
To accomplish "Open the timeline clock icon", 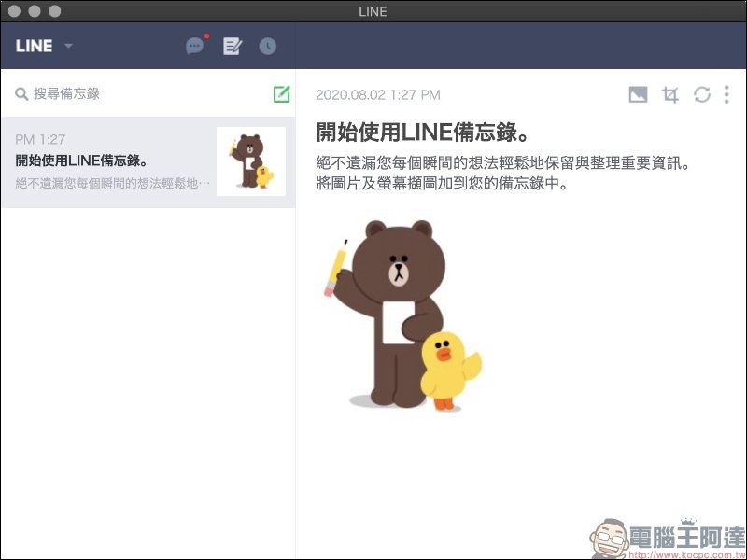I will click(x=268, y=46).
